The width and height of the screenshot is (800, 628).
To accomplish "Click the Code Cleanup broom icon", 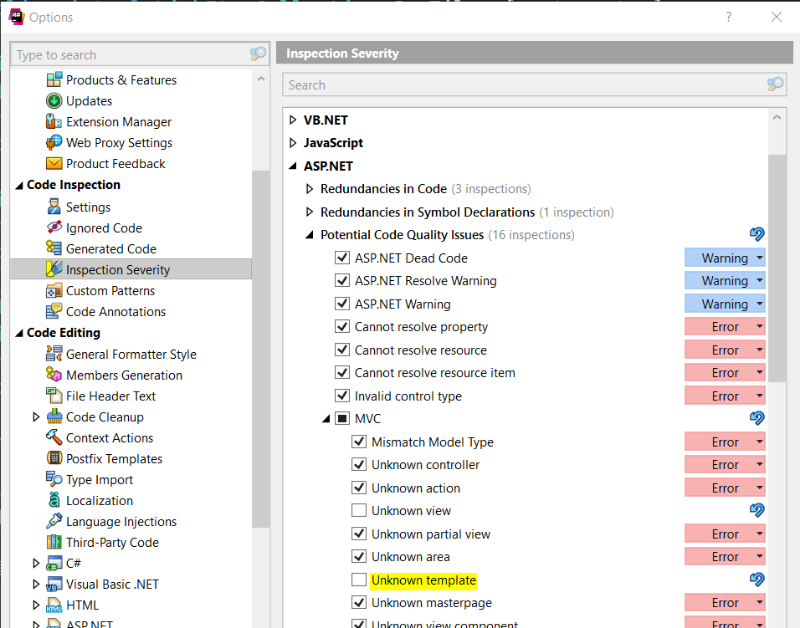I will coord(55,417).
